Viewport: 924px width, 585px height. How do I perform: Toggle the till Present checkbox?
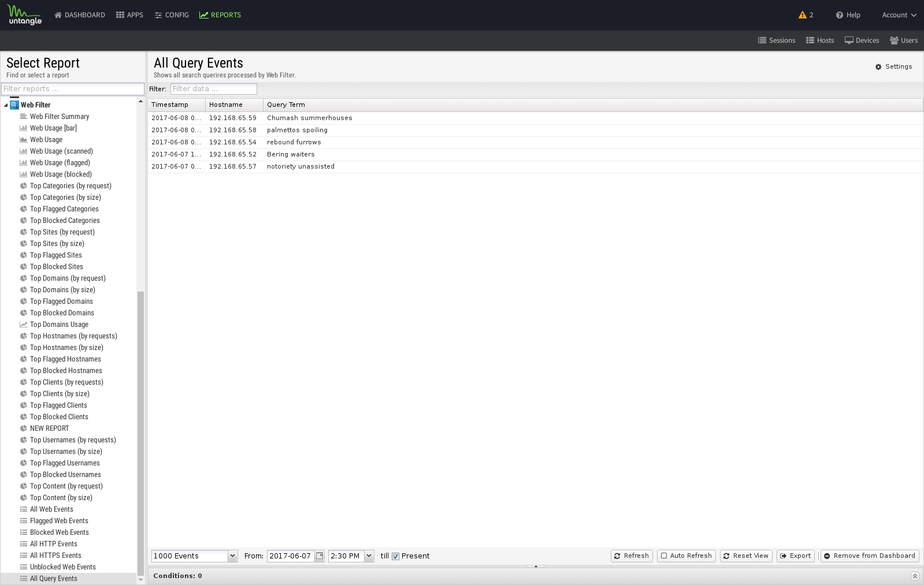click(x=396, y=556)
